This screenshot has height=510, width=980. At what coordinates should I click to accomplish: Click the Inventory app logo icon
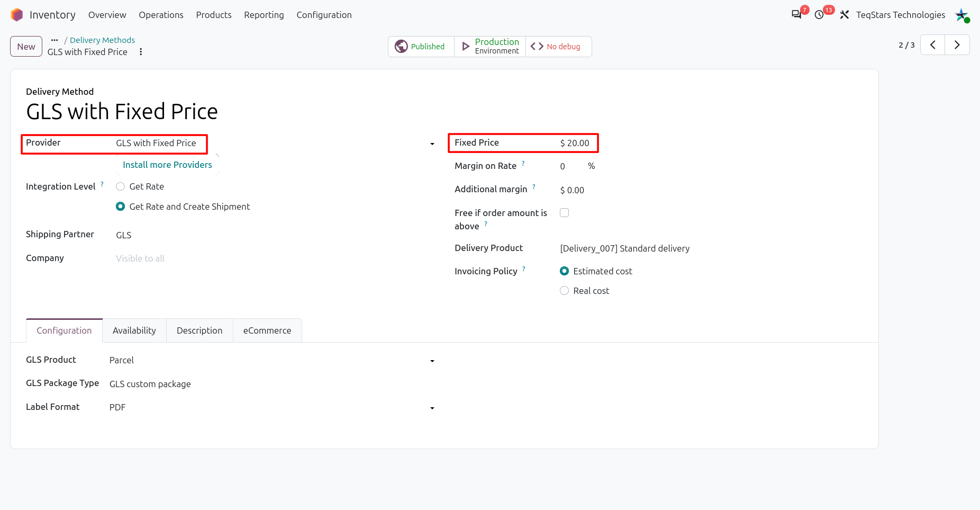click(17, 15)
